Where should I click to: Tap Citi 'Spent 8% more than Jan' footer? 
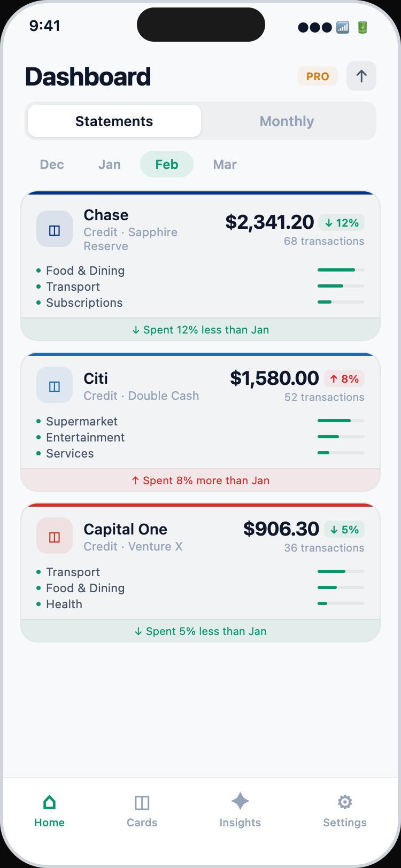coord(200,480)
